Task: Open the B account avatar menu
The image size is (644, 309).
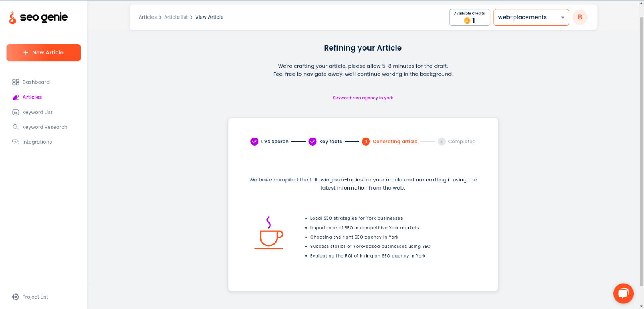Action: [580, 17]
